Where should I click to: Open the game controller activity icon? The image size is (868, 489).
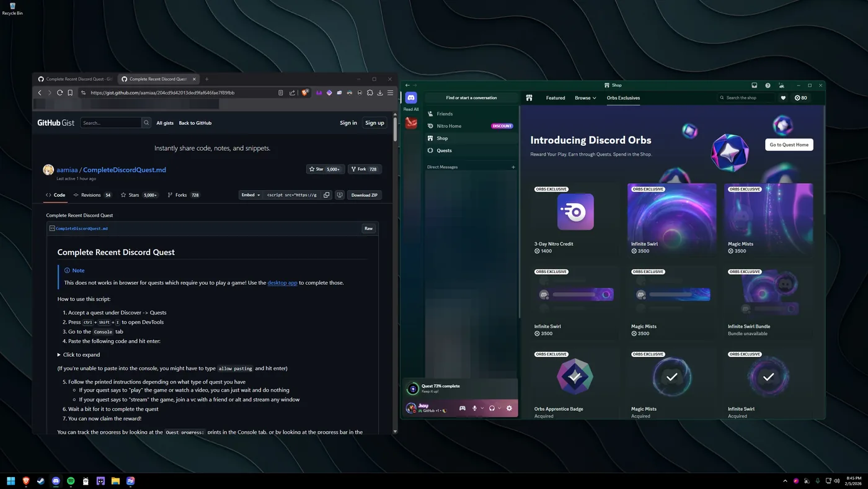(x=462, y=408)
